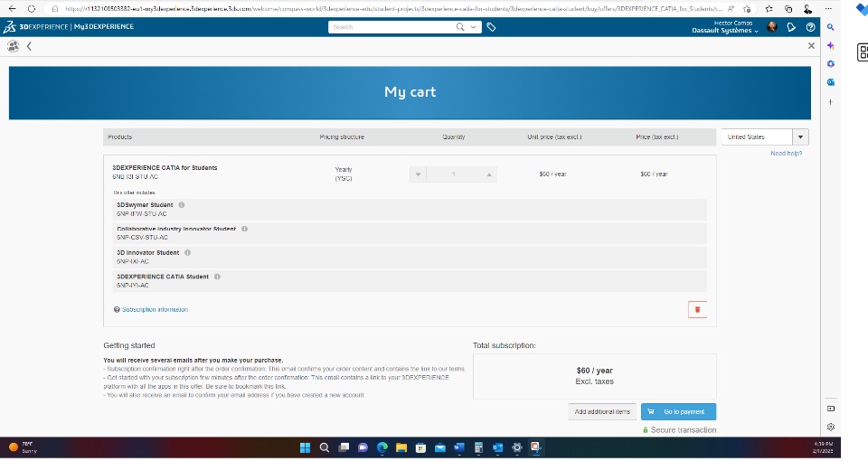Click Add additional items button
The image size is (868, 461).
(x=602, y=412)
